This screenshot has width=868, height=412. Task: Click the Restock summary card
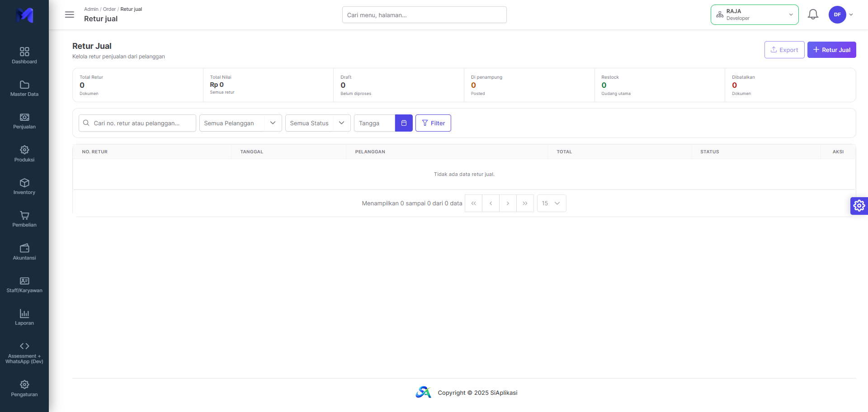point(660,85)
